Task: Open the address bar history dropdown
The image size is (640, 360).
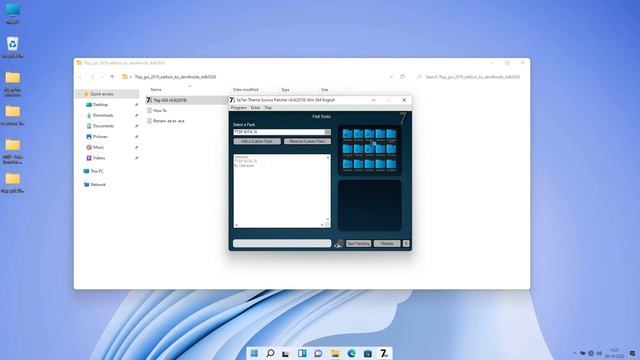Action: (391, 77)
